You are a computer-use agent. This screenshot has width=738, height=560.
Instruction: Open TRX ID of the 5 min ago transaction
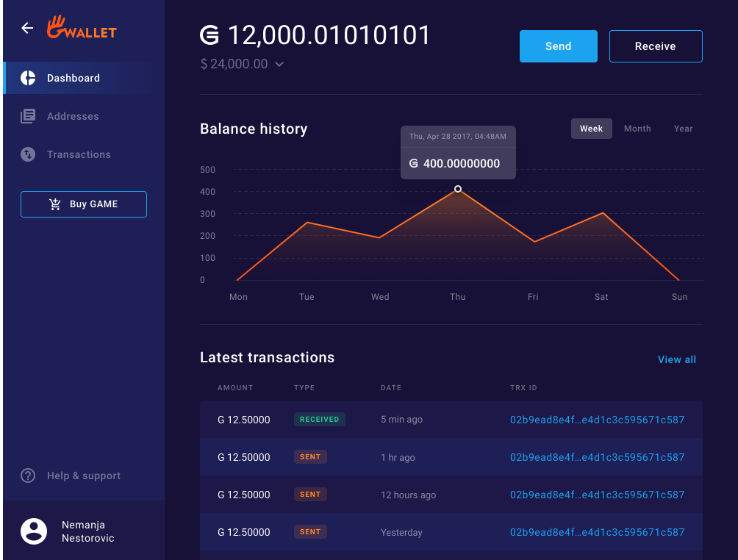[x=598, y=420]
